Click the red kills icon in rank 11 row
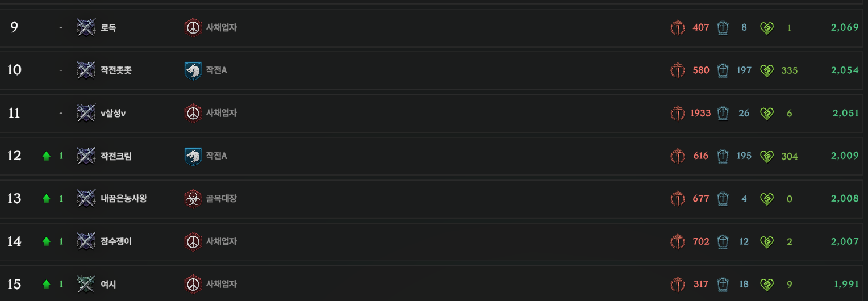Image resolution: width=868 pixels, height=301 pixels. coord(678,113)
